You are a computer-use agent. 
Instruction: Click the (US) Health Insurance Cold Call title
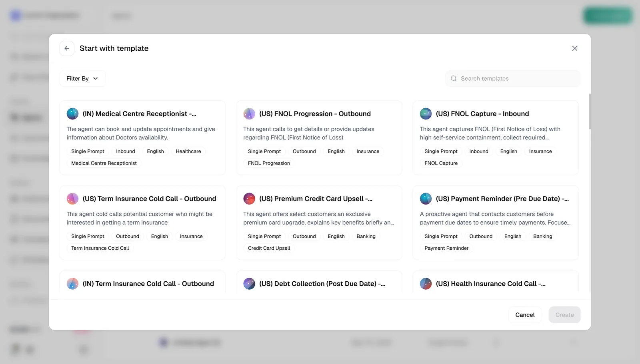[491, 284]
